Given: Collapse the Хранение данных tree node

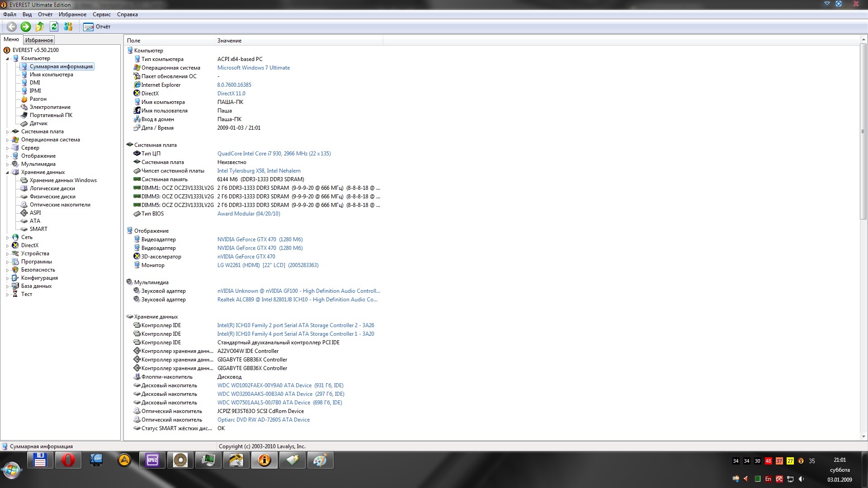Looking at the screenshot, I should [x=7, y=173].
